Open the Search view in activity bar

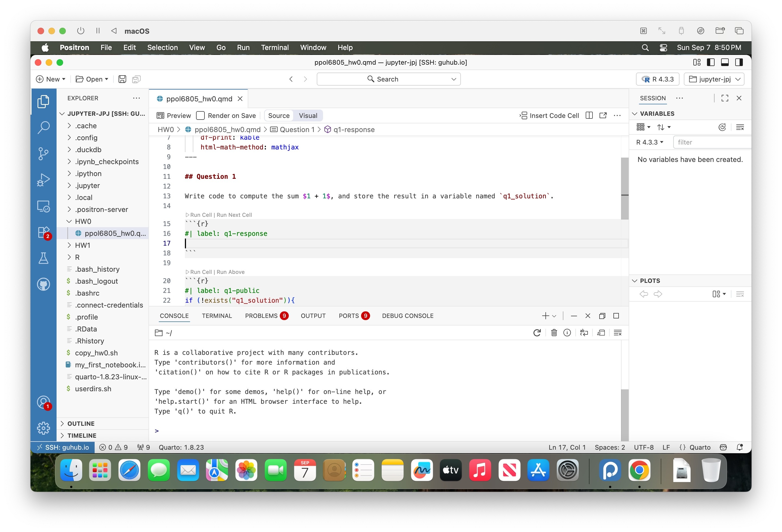tap(44, 128)
